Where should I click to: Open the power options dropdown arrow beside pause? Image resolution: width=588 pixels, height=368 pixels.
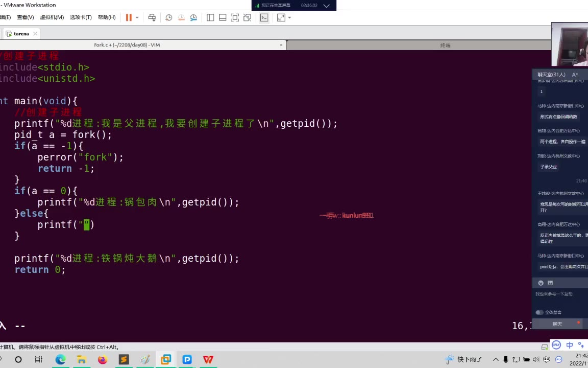click(137, 18)
